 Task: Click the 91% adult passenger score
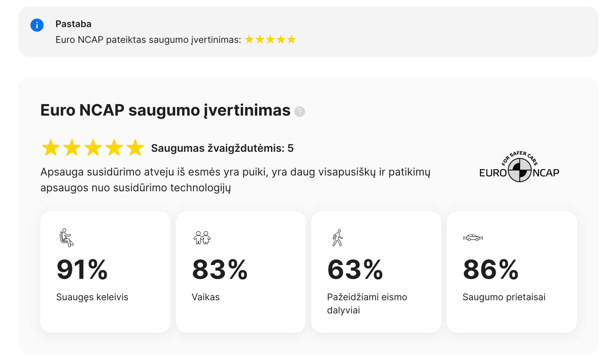(82, 270)
